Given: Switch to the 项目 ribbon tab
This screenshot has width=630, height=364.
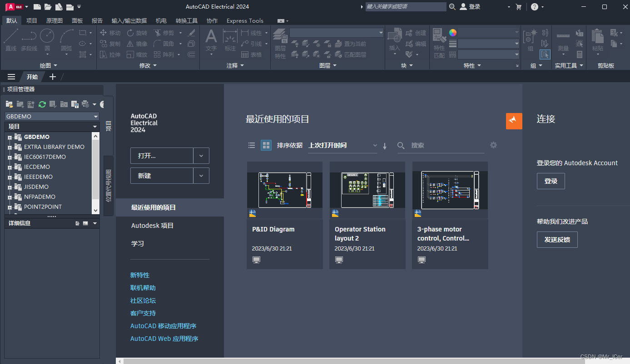Looking at the screenshot, I should pyautogui.click(x=32, y=20).
